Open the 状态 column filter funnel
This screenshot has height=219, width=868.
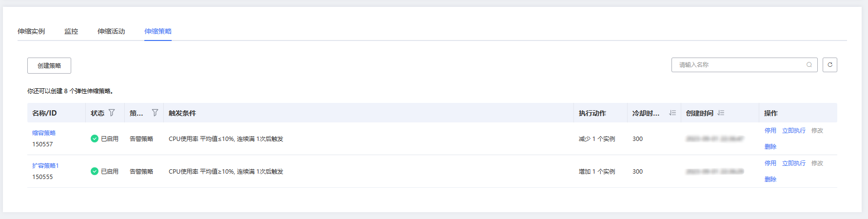112,113
